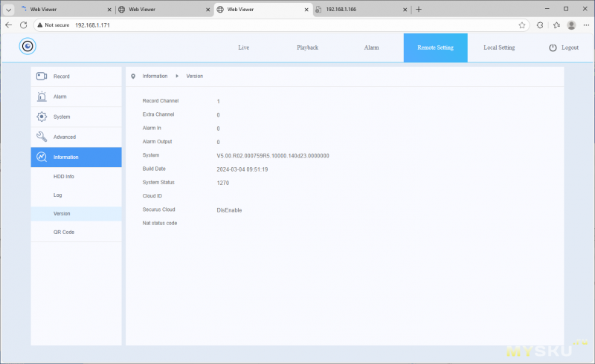Open the Alarm section in the sidebar

click(76, 97)
